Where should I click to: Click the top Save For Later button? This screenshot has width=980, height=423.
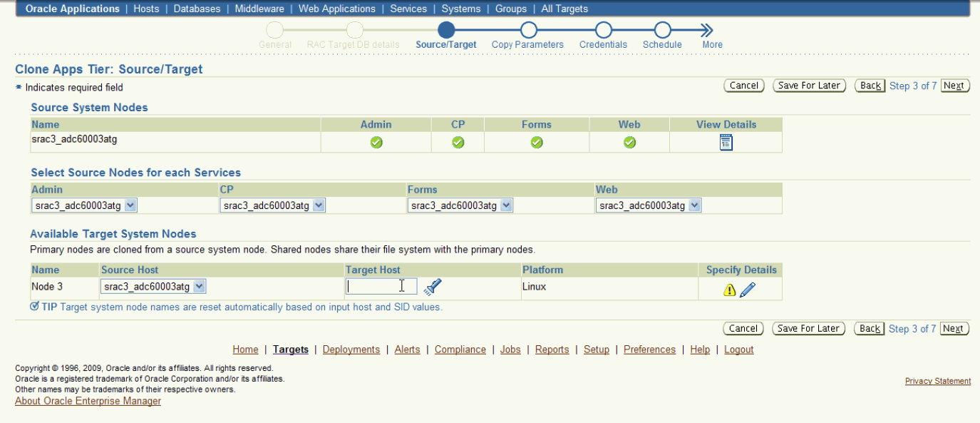coord(809,86)
